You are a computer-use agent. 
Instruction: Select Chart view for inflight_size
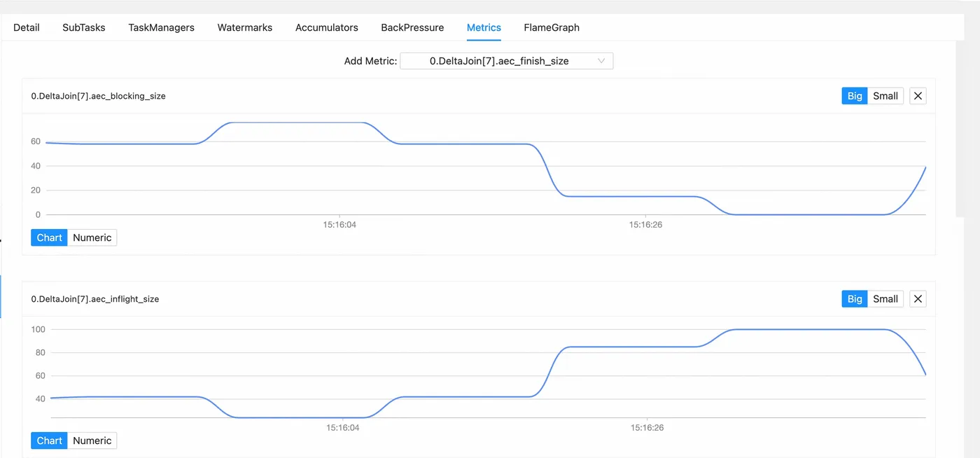coord(49,440)
